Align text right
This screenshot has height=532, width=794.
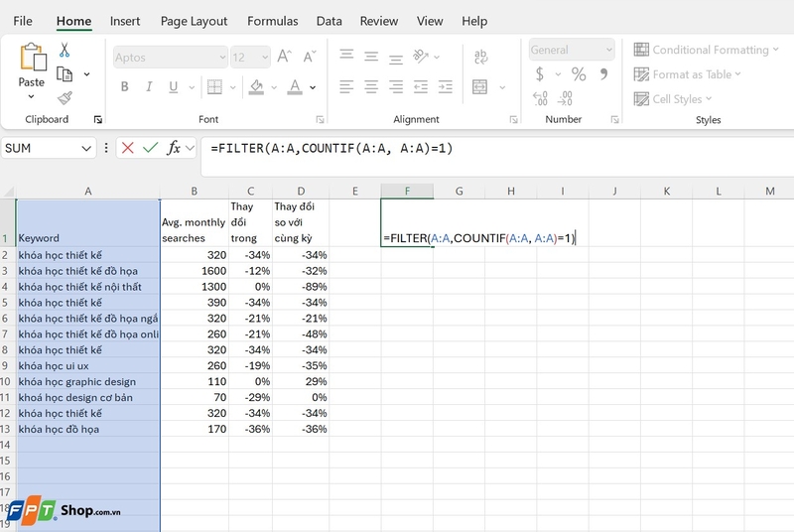pyautogui.click(x=396, y=87)
